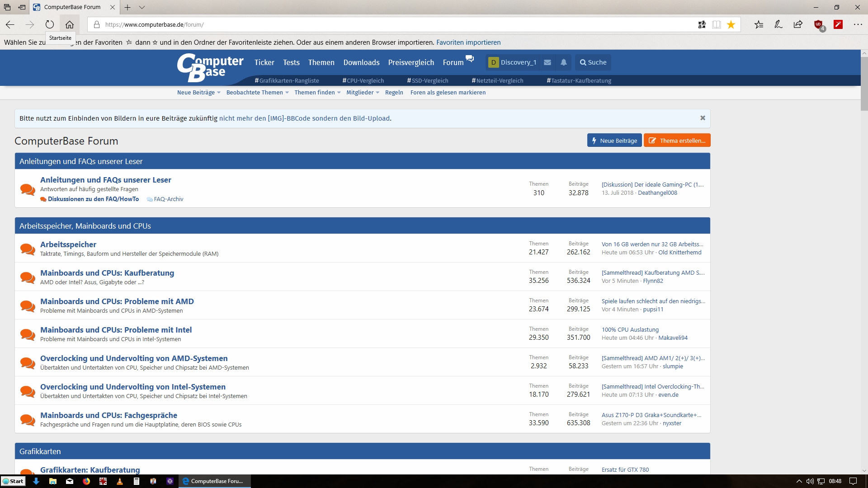
Task: Go to the Preisvergleich section
Action: point(411,62)
